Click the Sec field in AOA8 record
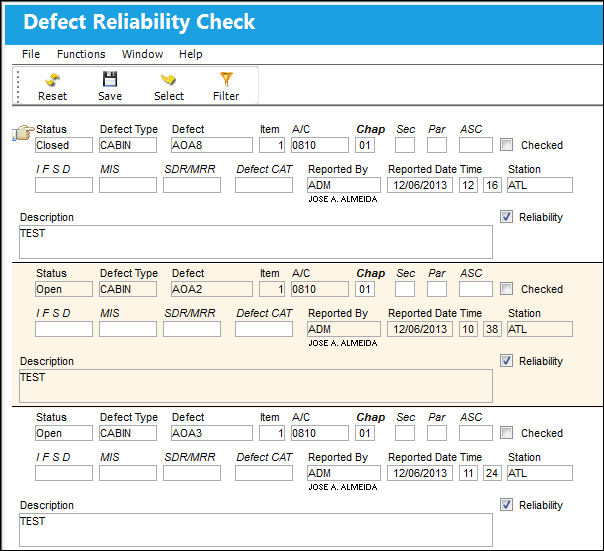 [x=405, y=145]
